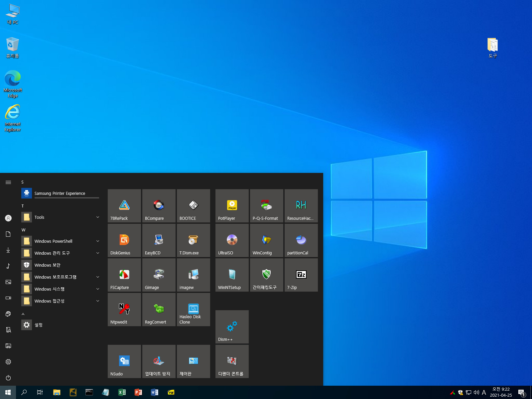Expand Windows PowerShell folder chevron
This screenshot has height=399, width=532.
pos(98,241)
